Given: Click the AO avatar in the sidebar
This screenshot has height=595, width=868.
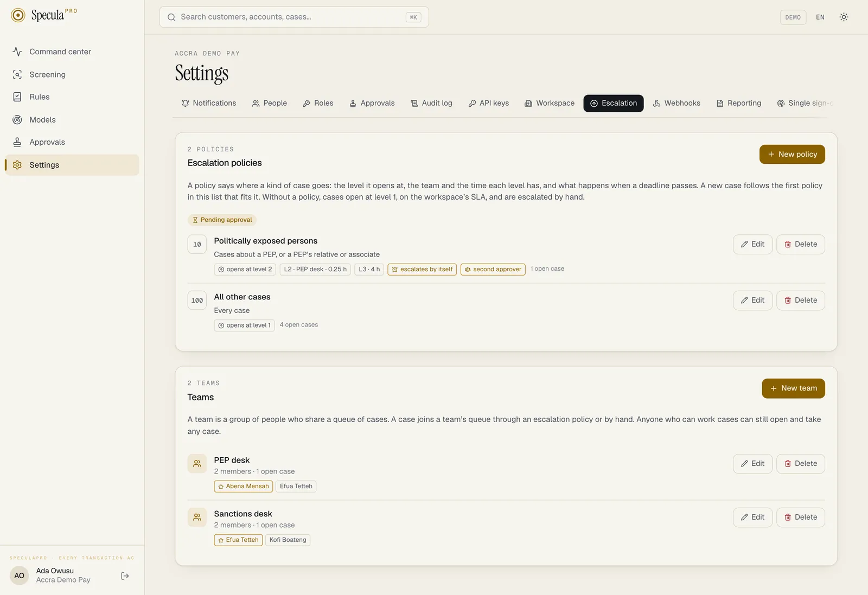Looking at the screenshot, I should pyautogui.click(x=20, y=575).
